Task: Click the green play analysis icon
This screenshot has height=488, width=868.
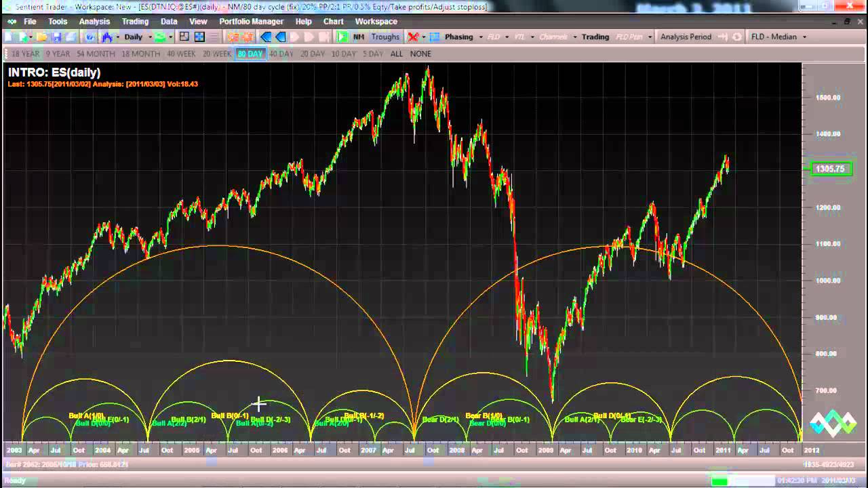Action: click(x=342, y=37)
